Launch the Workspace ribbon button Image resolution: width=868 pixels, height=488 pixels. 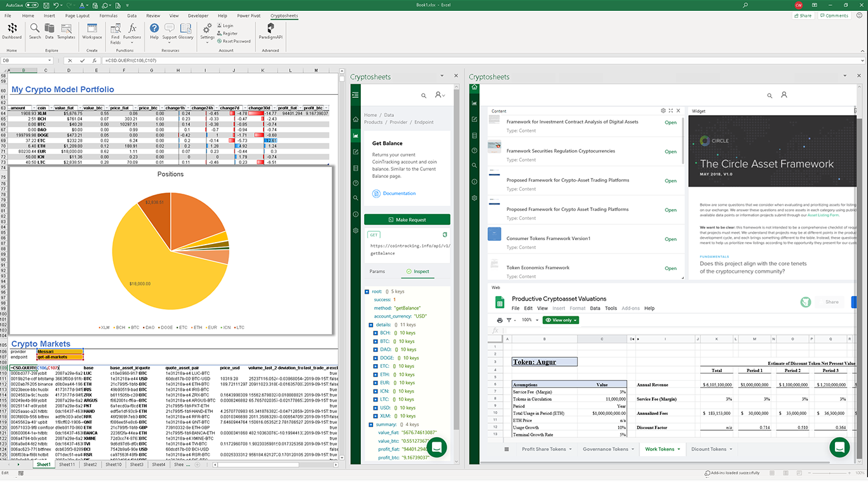92,31
